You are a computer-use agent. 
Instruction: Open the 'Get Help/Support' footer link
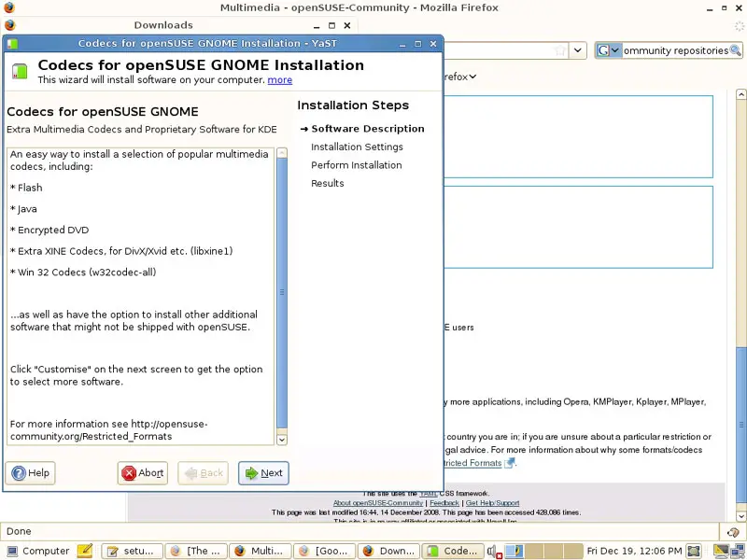coord(493,503)
